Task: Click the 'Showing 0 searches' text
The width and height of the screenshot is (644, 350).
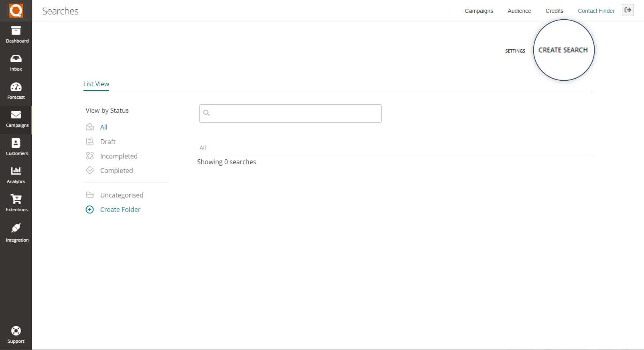Action: pyautogui.click(x=226, y=162)
